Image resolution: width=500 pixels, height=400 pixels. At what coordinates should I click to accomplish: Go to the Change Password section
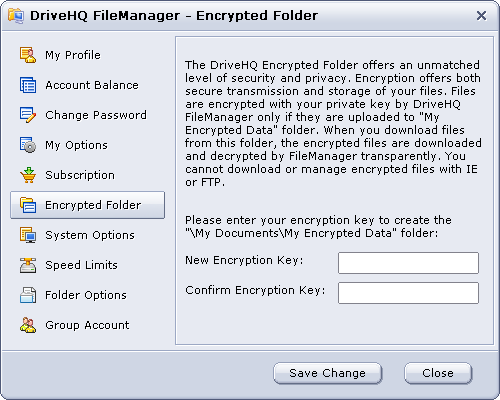(96, 115)
